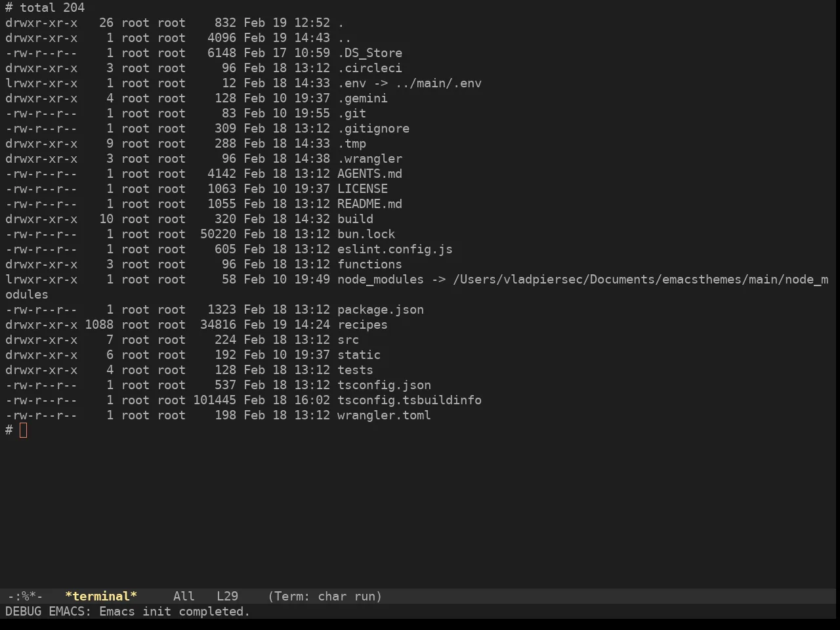This screenshot has height=630, width=840.
Task: Click the README.md file name
Action: (x=369, y=204)
